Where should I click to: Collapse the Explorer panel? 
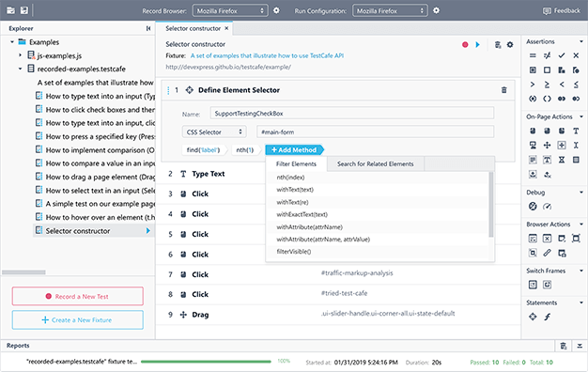[148, 28]
